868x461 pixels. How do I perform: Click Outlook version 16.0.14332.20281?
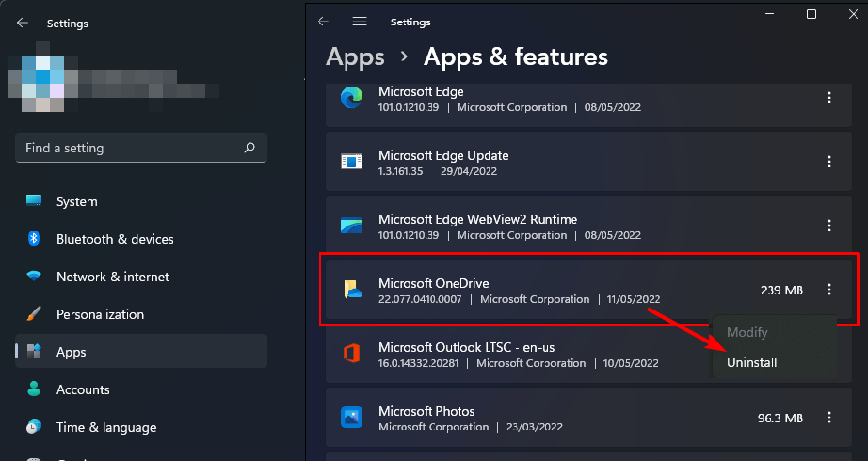[419, 363]
